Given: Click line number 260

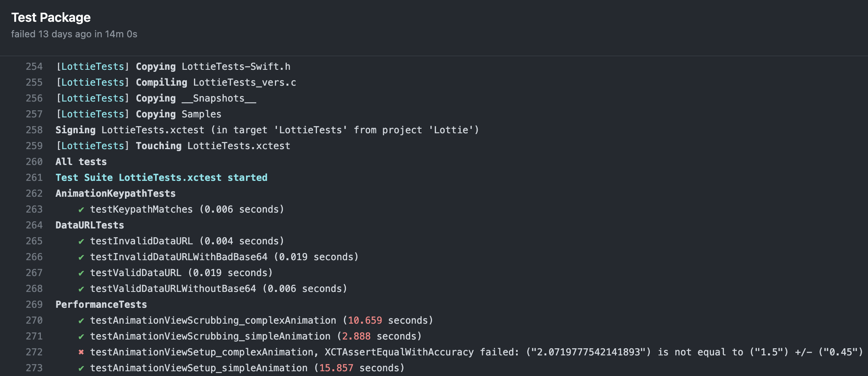Looking at the screenshot, I should 34,162.
